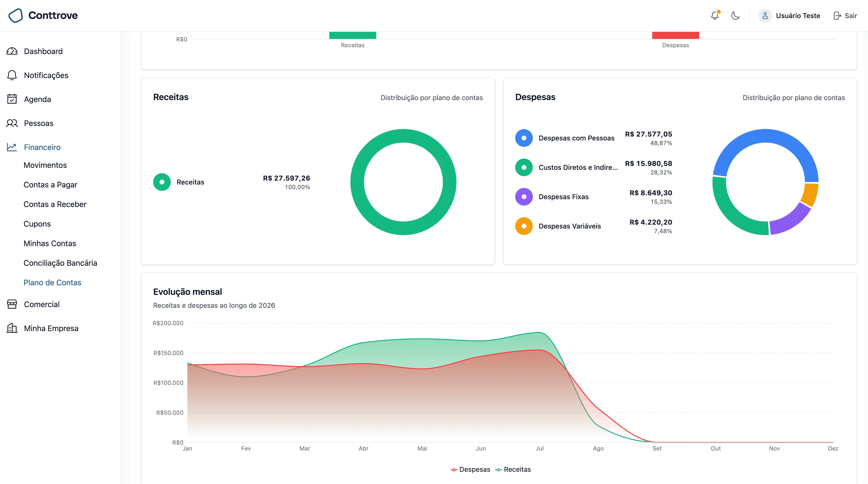Click Despesas com Pessoas label
868x484 pixels.
(576, 138)
